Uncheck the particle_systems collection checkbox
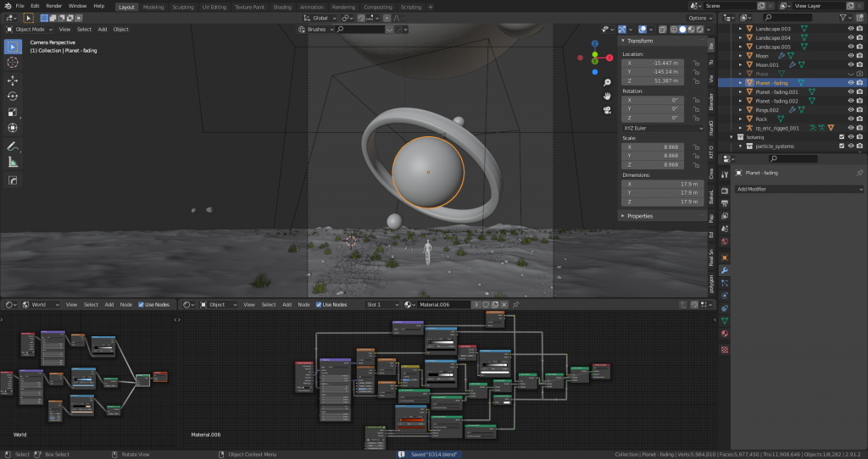 (842, 146)
